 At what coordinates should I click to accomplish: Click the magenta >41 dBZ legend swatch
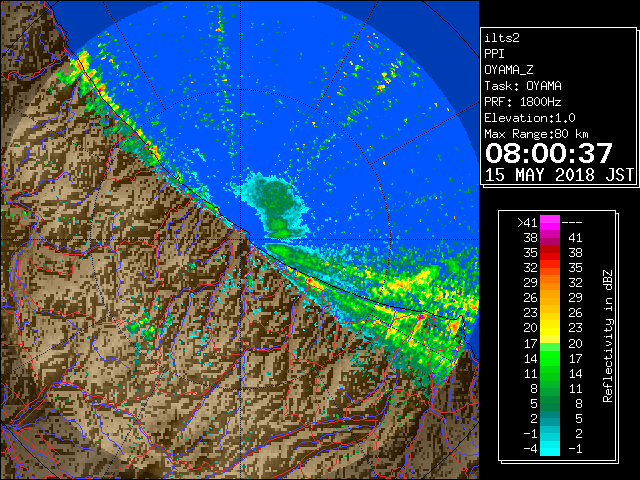(550, 222)
